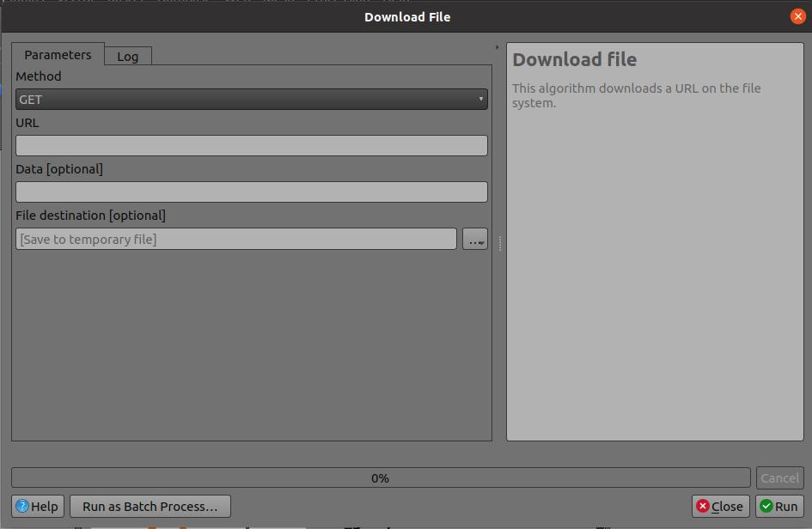Click the Help button
812x529 pixels.
pyautogui.click(x=36, y=506)
